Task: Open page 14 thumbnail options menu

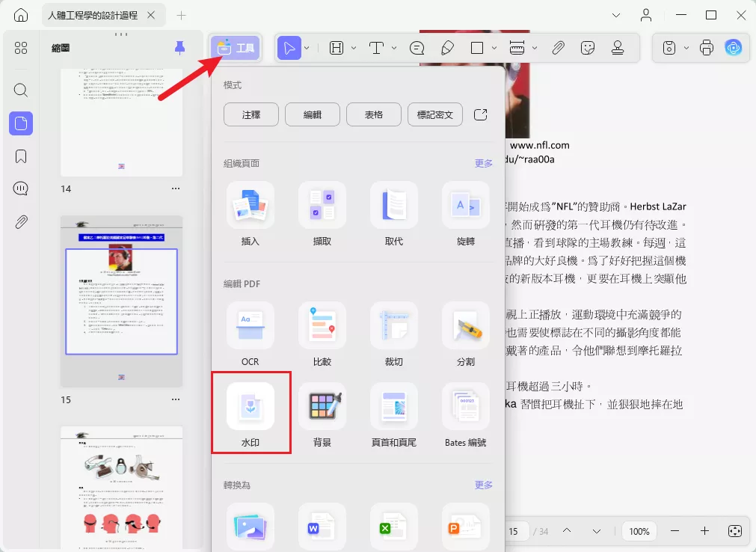Action: pyautogui.click(x=176, y=188)
